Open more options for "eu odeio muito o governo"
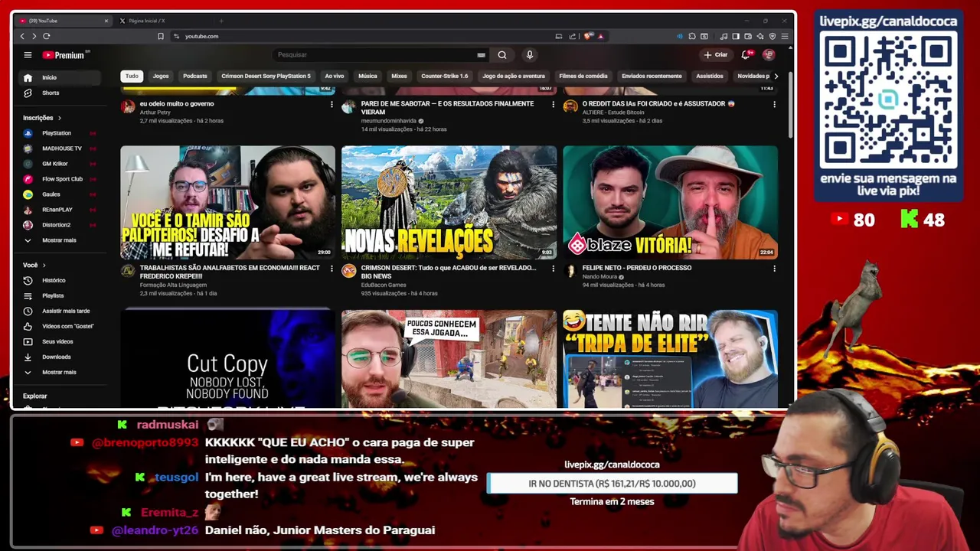Screen dimensions: 980x551 [332, 104]
